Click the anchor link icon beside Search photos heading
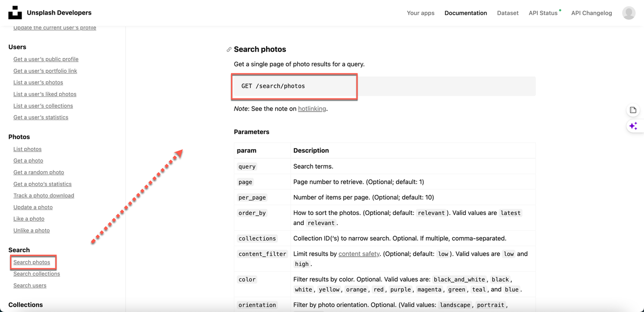 (x=229, y=49)
